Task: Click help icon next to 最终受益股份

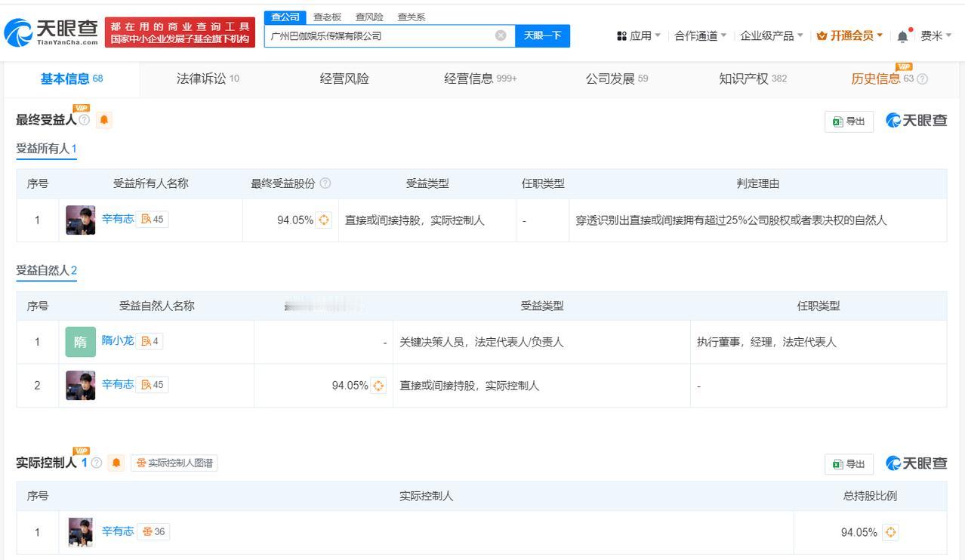Action: pos(325,183)
